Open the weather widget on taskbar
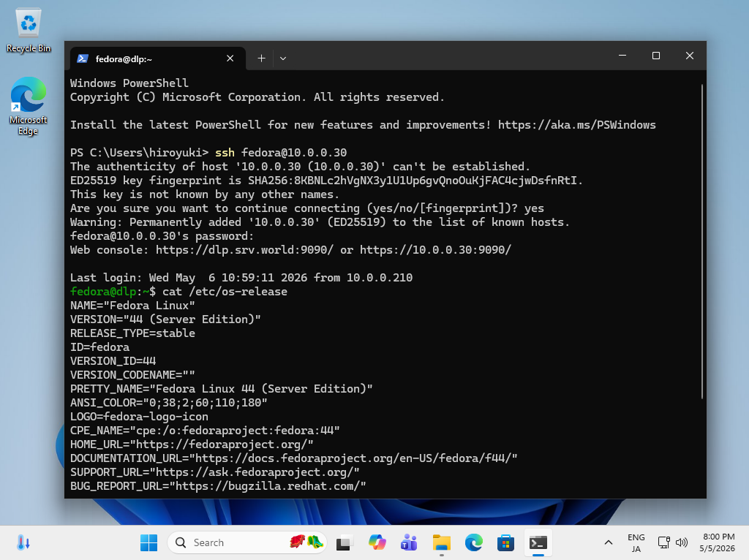The height and width of the screenshot is (560, 749). point(23,542)
